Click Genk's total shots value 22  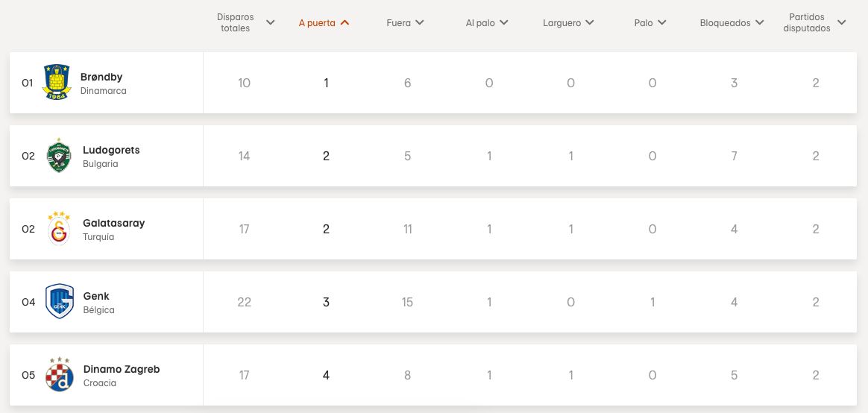(x=244, y=302)
